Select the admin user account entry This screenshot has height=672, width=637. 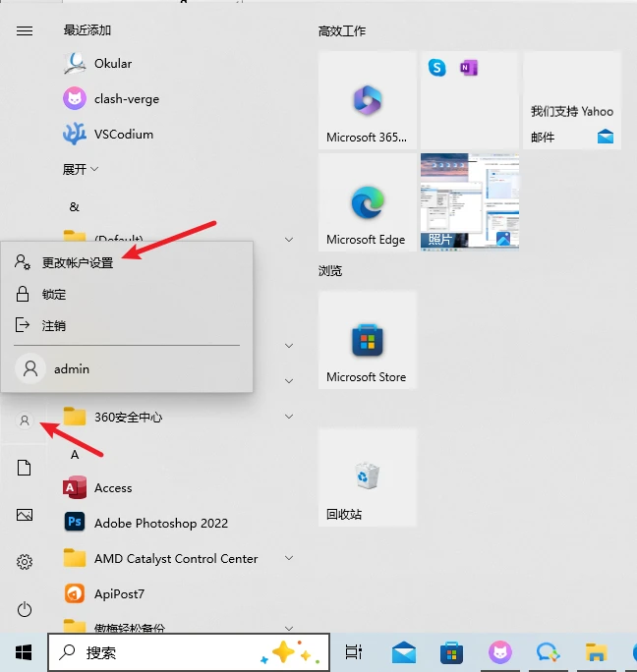(x=127, y=368)
